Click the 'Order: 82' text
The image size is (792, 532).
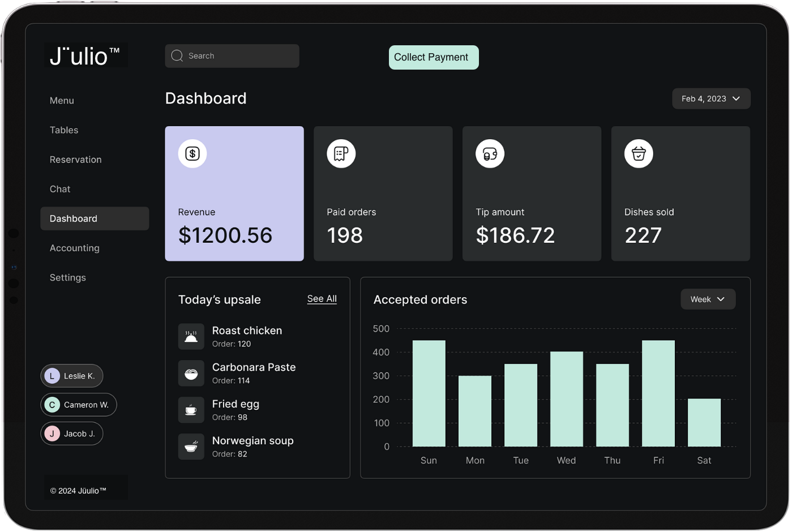point(230,454)
